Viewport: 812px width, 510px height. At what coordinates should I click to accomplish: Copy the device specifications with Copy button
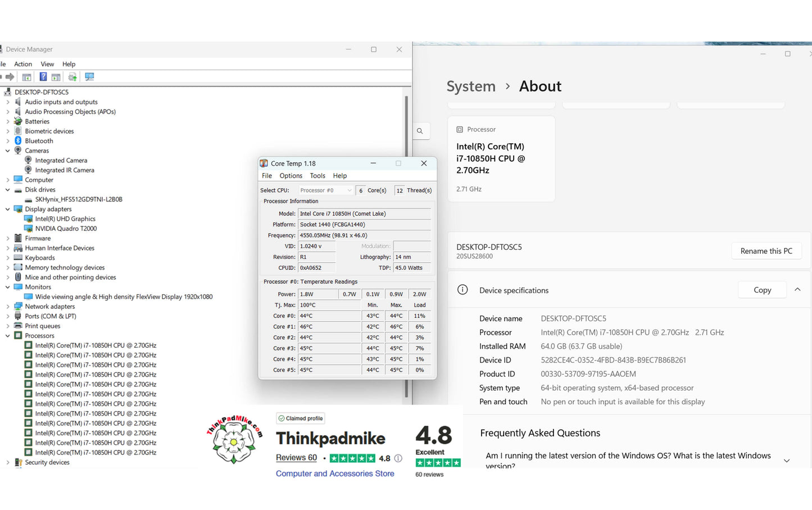click(x=762, y=290)
